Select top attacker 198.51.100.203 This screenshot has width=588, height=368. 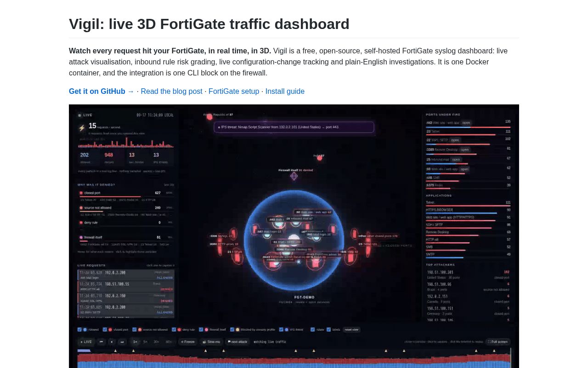click(x=468, y=275)
